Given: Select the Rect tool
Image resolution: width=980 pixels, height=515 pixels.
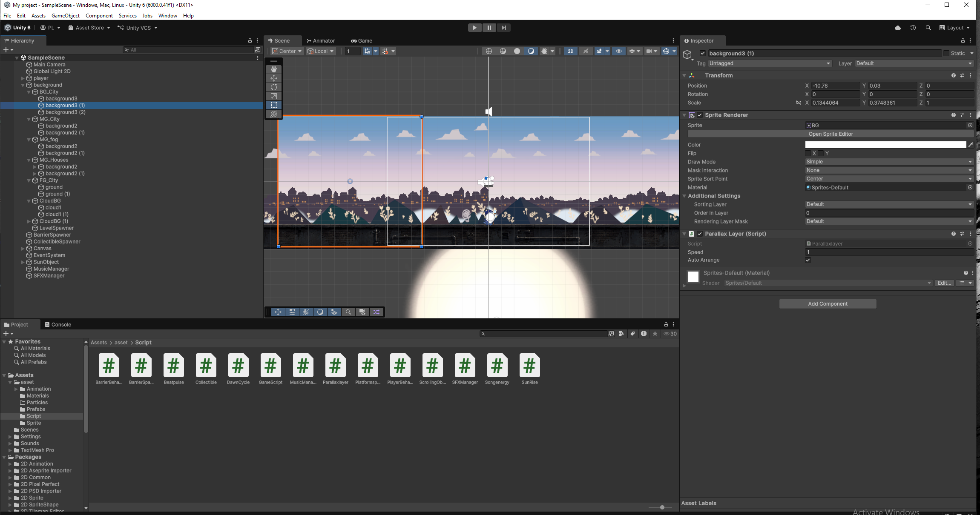Looking at the screenshot, I should (274, 105).
